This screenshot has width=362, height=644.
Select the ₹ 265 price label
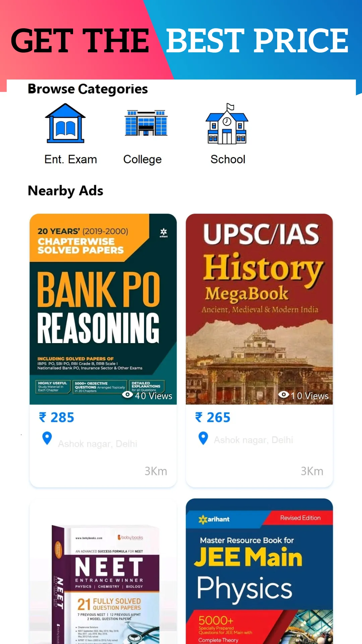(213, 418)
